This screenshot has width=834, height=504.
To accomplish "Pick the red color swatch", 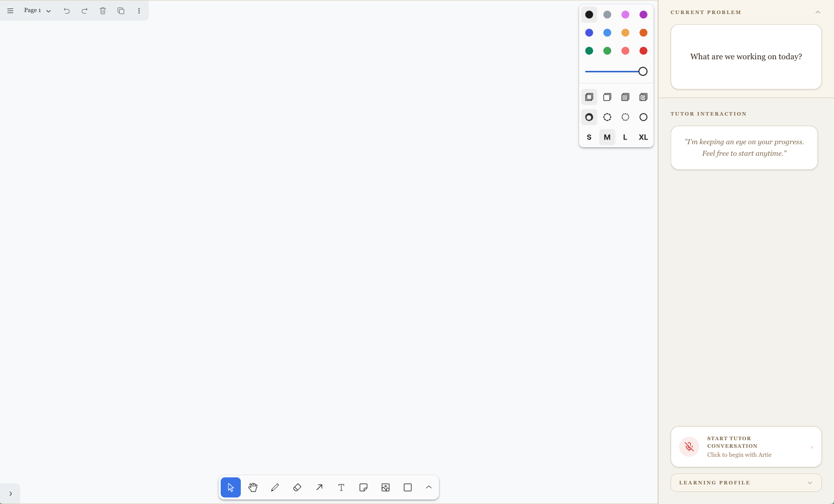I will tap(643, 51).
